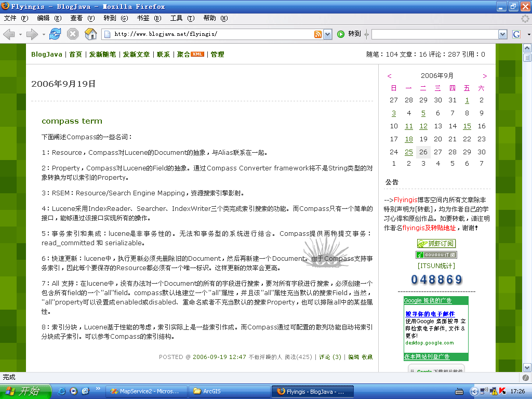
Task: Click the green Go arrow icon
Action: pos(341,34)
